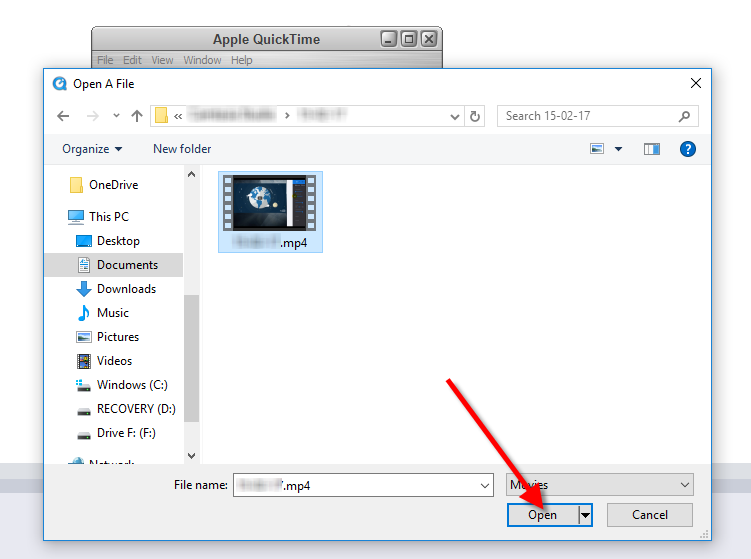Select the Downloads folder in sidebar

tap(126, 289)
